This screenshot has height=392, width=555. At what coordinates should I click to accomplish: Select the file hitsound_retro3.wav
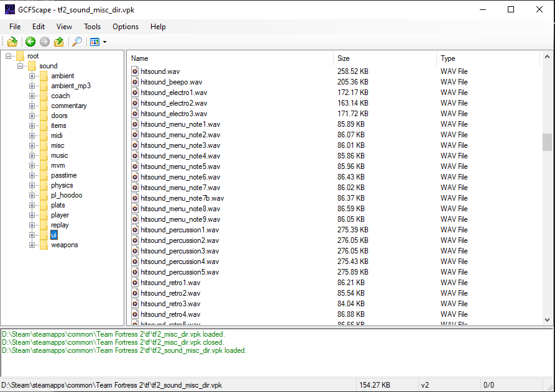170,304
